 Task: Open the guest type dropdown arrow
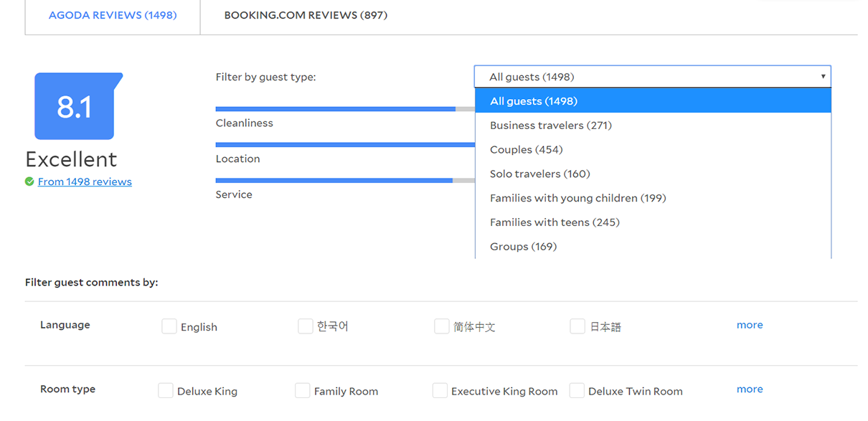point(823,76)
